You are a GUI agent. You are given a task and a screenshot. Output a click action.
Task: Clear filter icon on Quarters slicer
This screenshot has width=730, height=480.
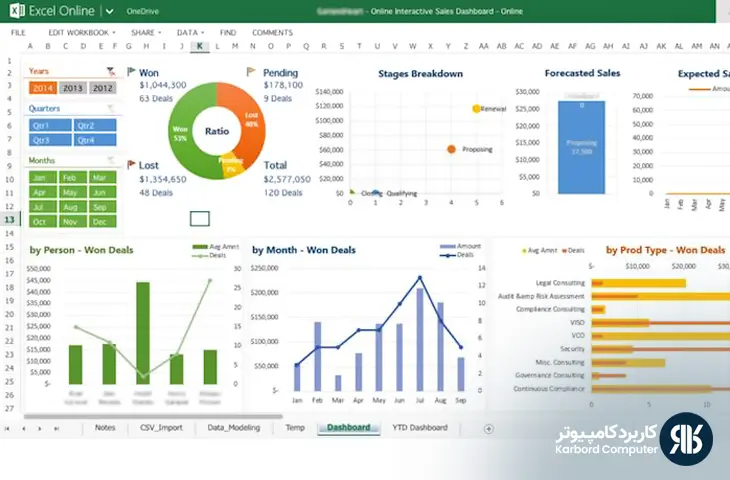(x=111, y=108)
